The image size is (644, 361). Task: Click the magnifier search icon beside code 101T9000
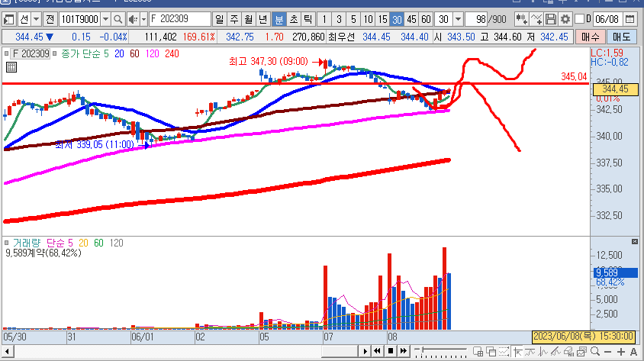tap(121, 19)
